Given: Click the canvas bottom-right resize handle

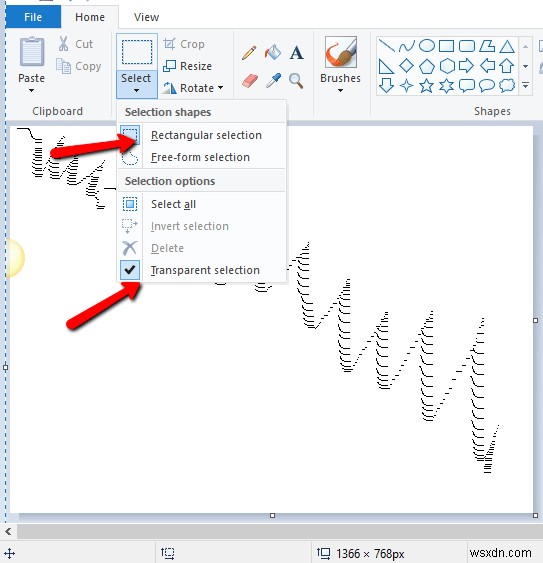Looking at the screenshot, I should [535, 515].
